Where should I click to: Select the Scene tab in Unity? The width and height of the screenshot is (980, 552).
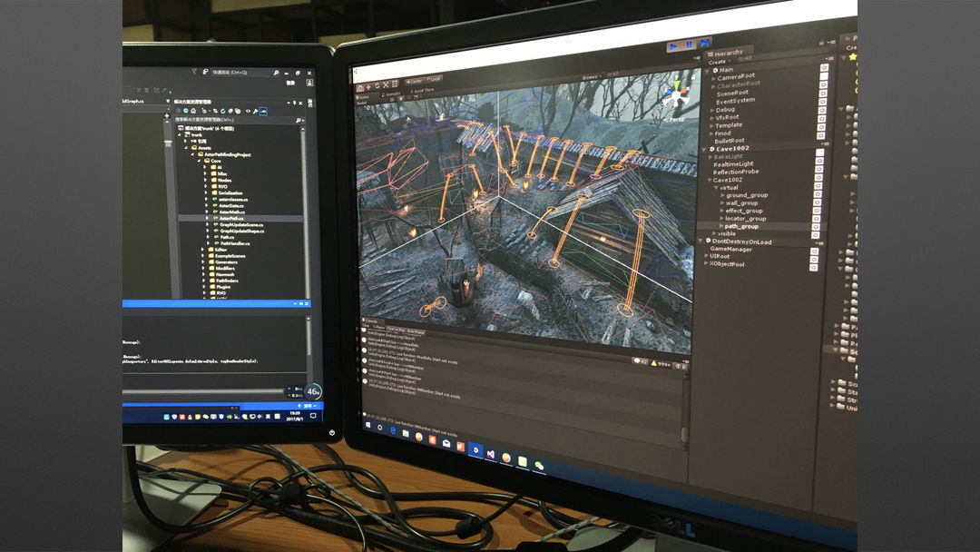click(364, 97)
